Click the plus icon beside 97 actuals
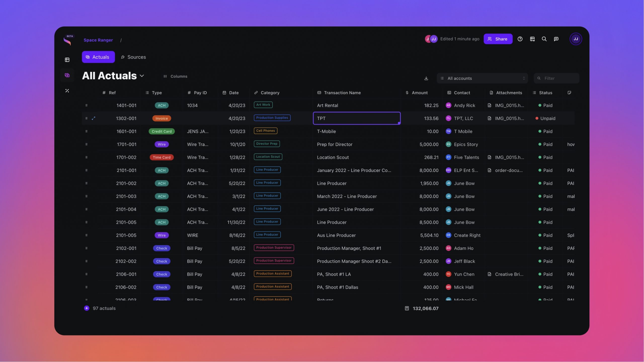The height and width of the screenshot is (362, 644). 87,308
